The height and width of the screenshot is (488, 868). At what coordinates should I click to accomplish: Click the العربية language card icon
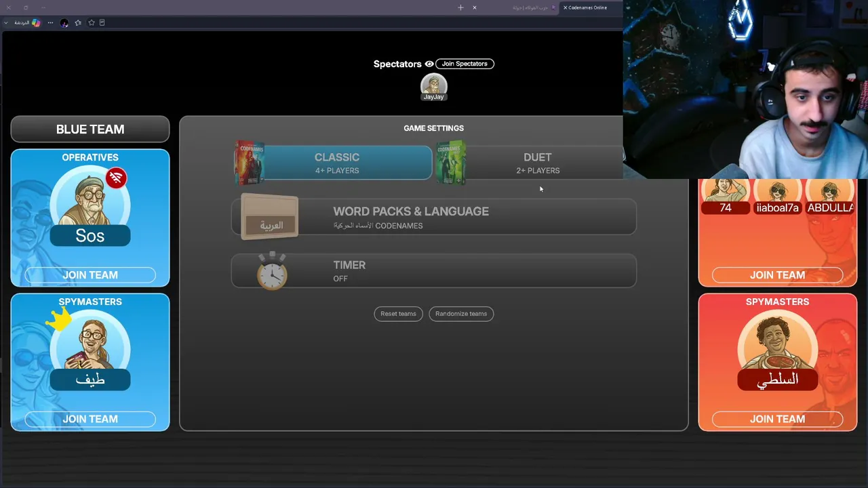[270, 217]
